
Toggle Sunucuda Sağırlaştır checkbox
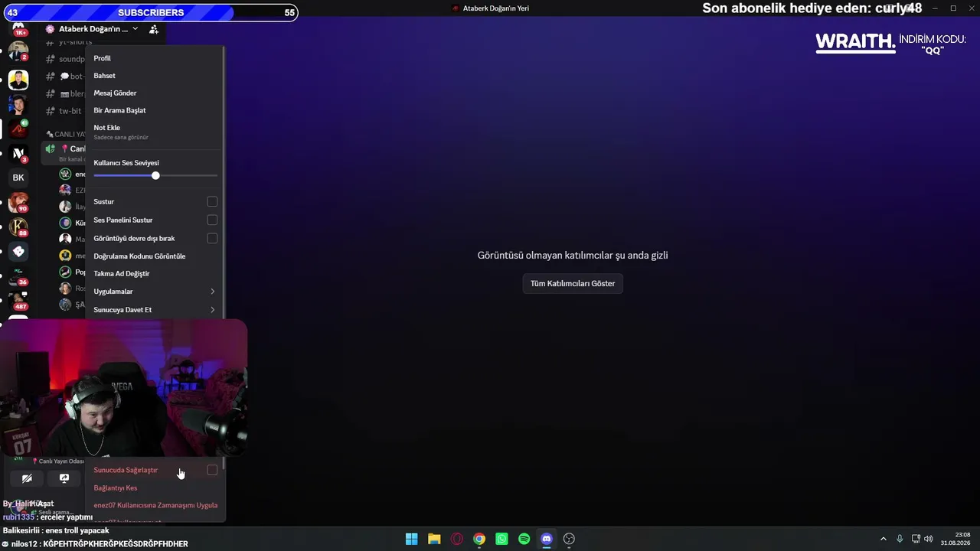pos(212,470)
